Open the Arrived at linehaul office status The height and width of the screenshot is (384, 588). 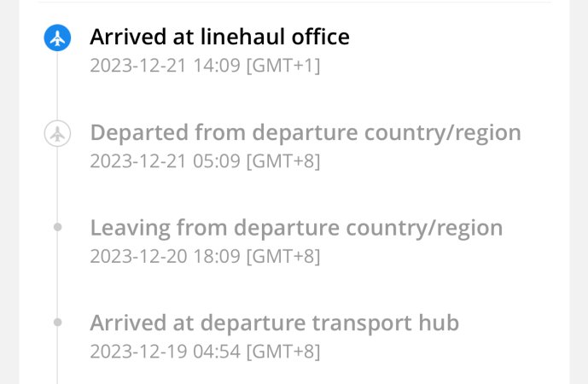pos(219,37)
